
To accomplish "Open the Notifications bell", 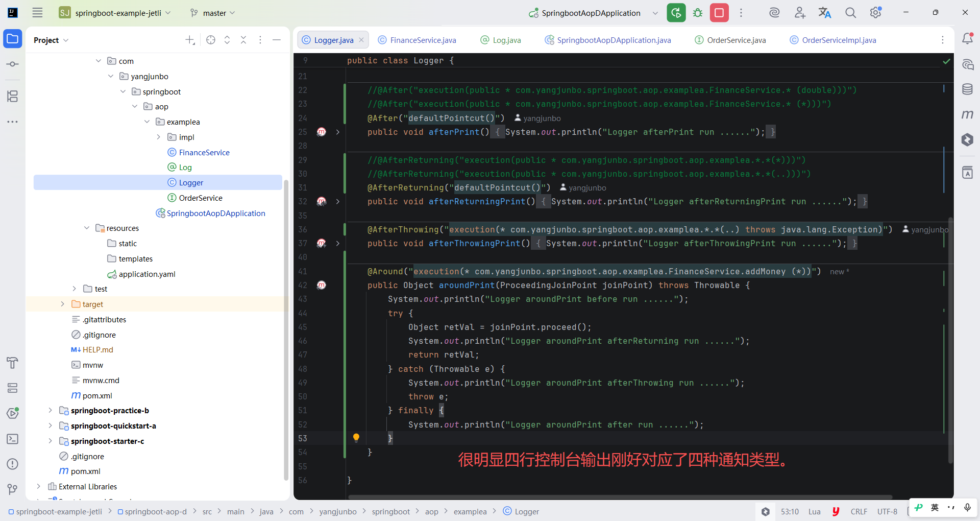I will click(967, 39).
